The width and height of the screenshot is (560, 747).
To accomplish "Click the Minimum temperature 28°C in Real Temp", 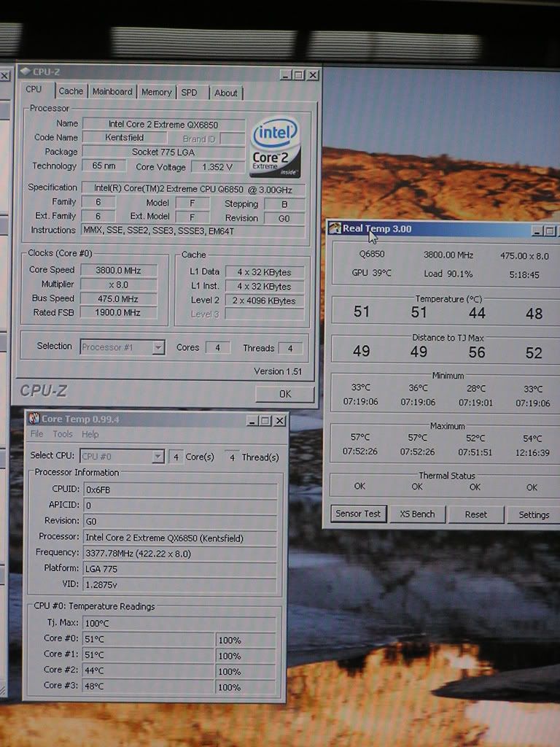I will coord(475,389).
